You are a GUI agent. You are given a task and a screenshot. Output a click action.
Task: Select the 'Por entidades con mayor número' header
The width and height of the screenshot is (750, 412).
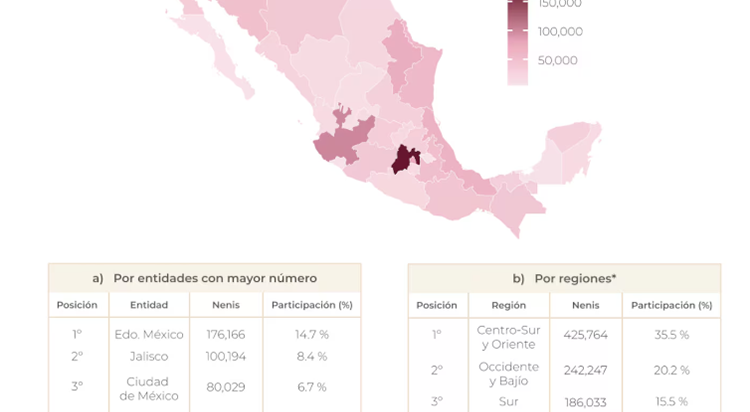(204, 278)
